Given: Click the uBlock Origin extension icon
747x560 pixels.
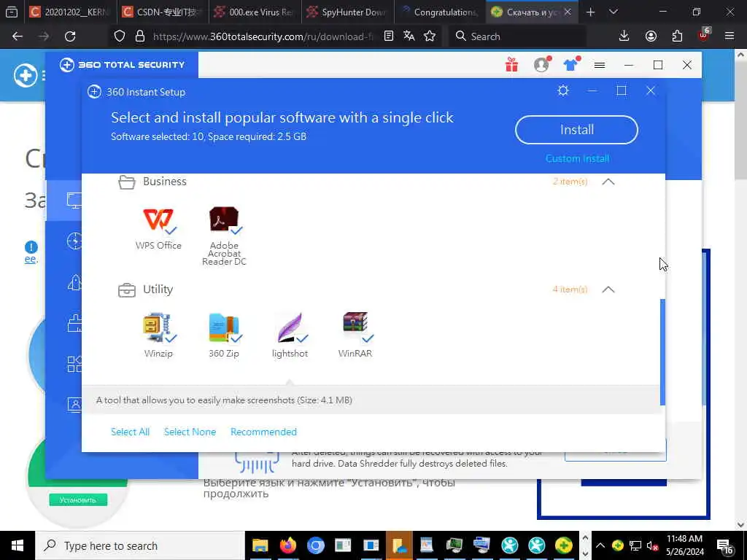Looking at the screenshot, I should coord(704,35).
